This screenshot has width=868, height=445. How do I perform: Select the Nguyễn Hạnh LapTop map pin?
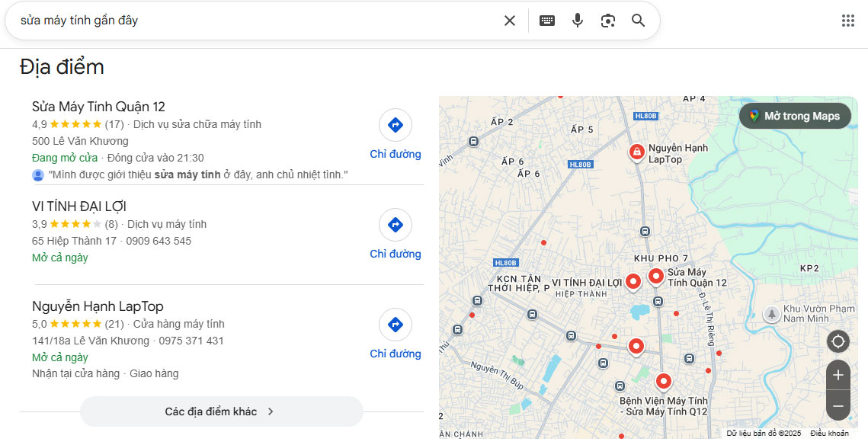click(637, 150)
